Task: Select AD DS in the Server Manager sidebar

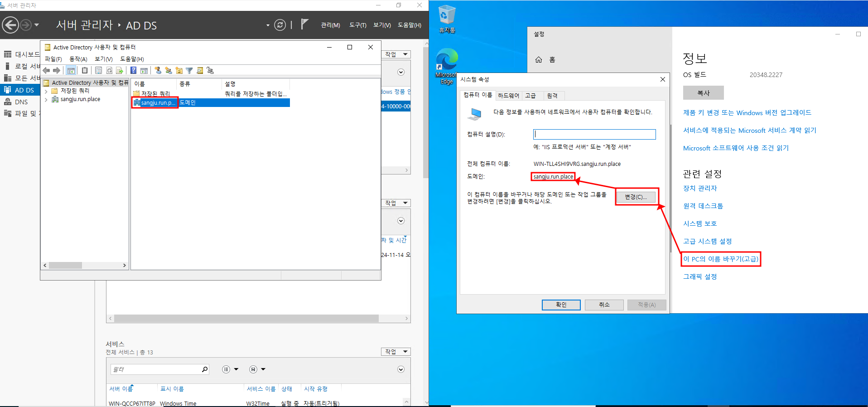Action: pyautogui.click(x=20, y=90)
